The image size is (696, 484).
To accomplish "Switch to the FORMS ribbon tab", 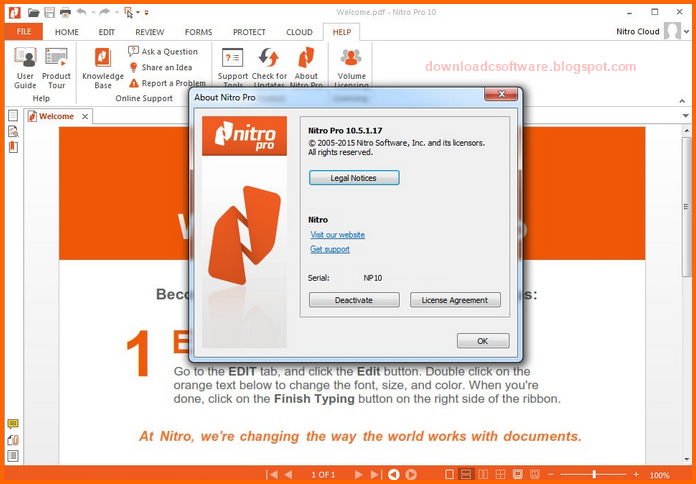I will pos(198,32).
